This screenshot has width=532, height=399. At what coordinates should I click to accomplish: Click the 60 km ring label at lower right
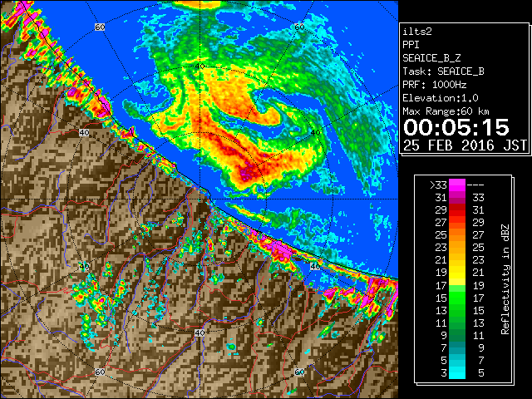pyautogui.click(x=299, y=372)
